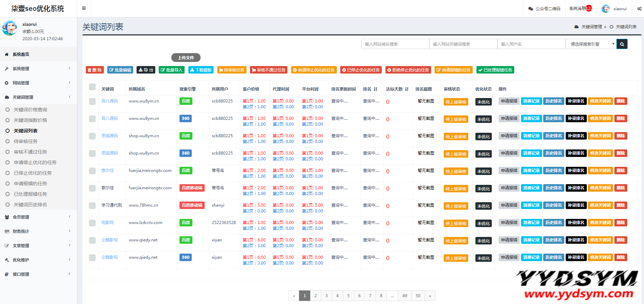Open the WeChat public account QR code
The height and width of the screenshot is (304, 644).
[x=544, y=9]
